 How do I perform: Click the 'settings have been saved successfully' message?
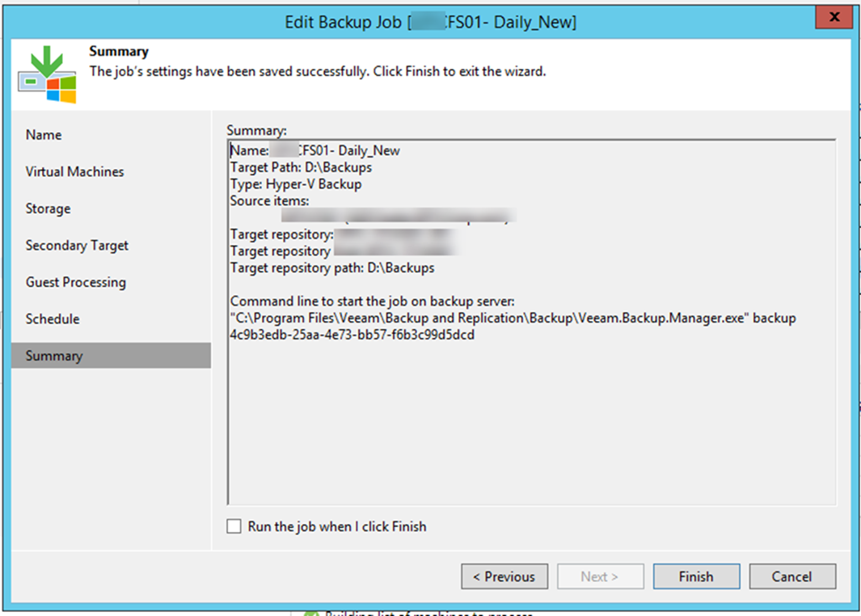(x=318, y=71)
